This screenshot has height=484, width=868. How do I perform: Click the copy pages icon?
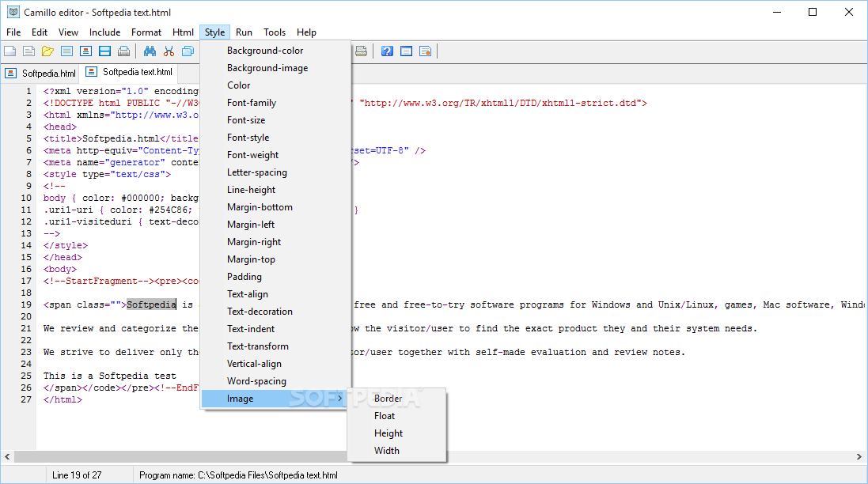coord(188,51)
